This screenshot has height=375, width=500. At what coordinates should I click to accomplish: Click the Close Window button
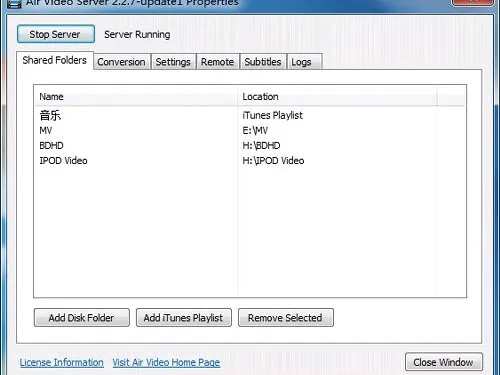pos(444,362)
